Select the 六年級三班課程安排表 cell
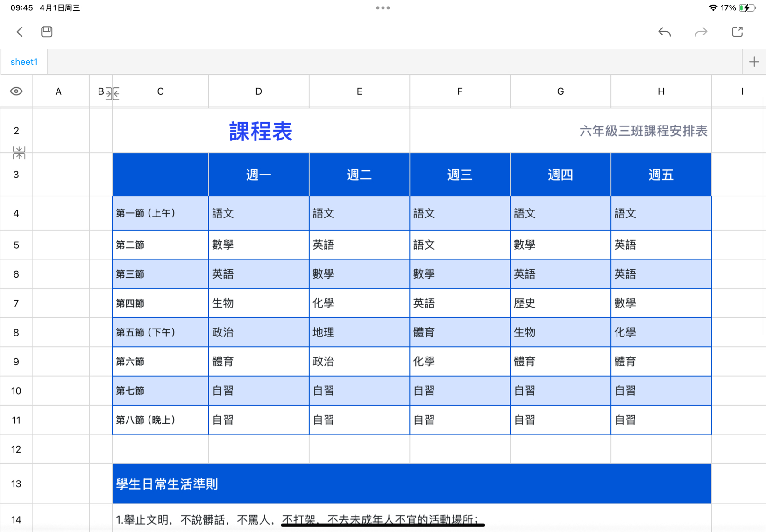The width and height of the screenshot is (766, 532). 560,131
